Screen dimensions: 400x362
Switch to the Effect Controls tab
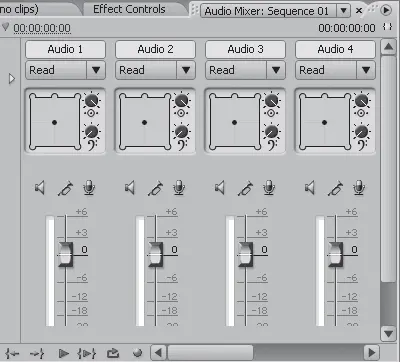(129, 9)
